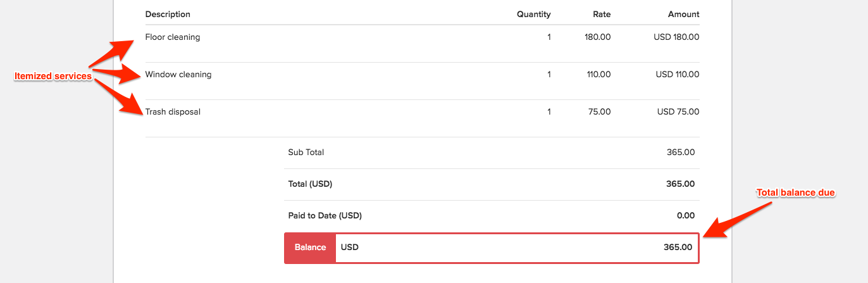Viewport: 868px width, 283px height.
Task: Click the Rate column header
Action: [x=602, y=14]
